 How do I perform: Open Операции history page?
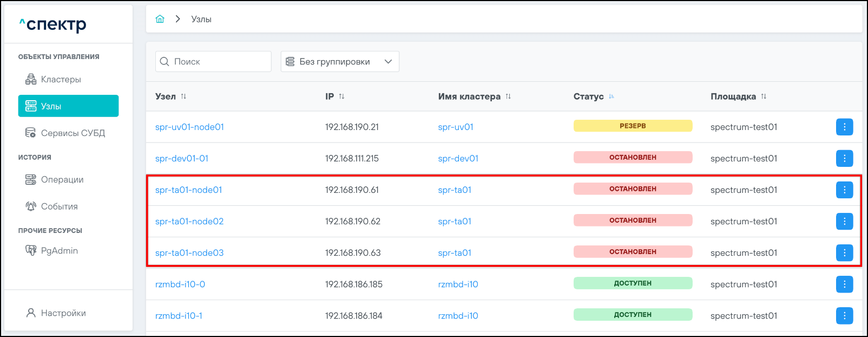click(62, 179)
